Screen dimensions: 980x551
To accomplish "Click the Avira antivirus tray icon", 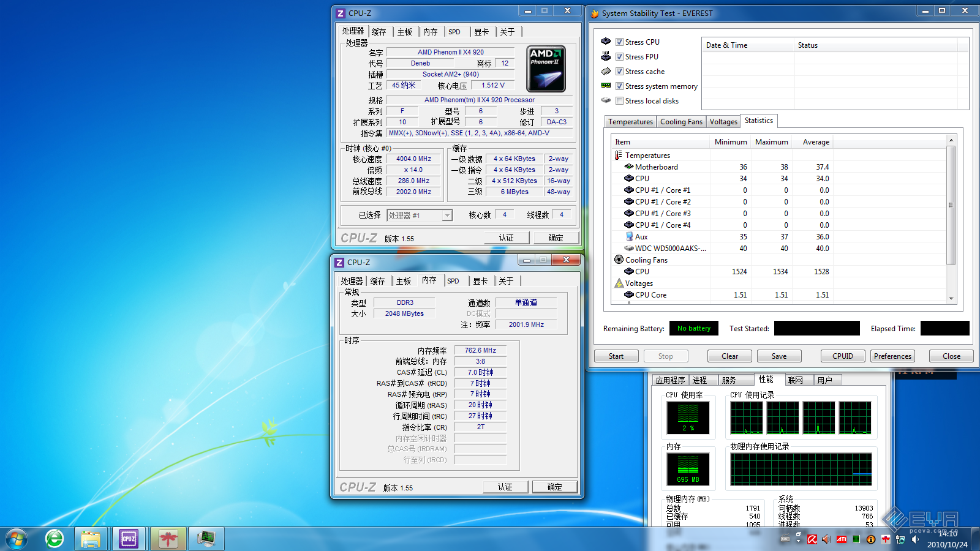I will point(812,539).
